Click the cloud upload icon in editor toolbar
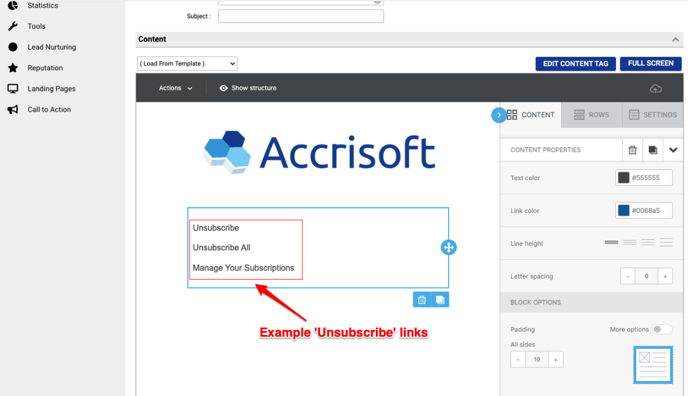The image size is (688, 396). point(656,88)
